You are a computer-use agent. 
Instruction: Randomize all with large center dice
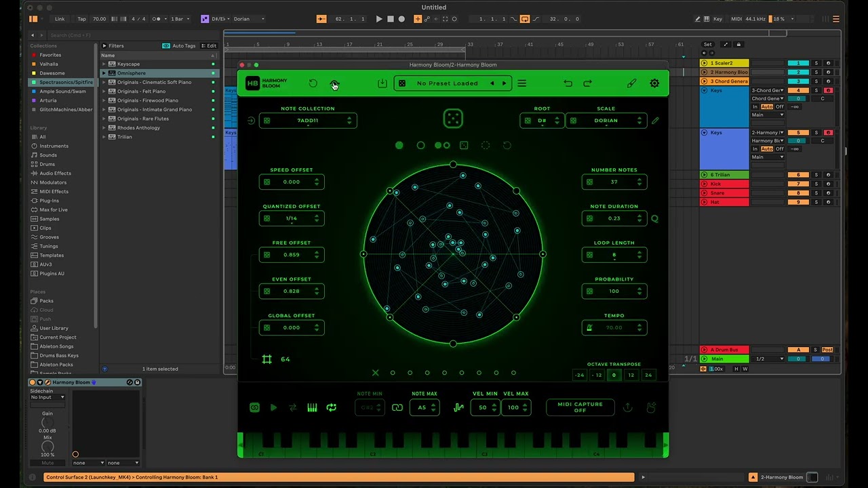pyautogui.click(x=453, y=119)
